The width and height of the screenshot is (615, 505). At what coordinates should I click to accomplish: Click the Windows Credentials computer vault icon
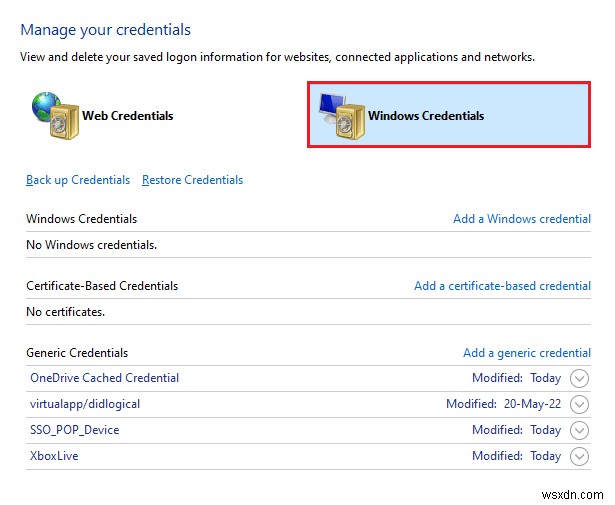pos(341,116)
